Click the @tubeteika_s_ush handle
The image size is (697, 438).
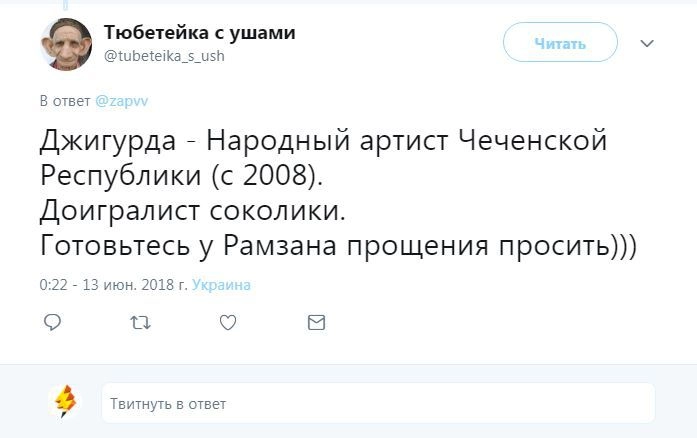coord(164,56)
